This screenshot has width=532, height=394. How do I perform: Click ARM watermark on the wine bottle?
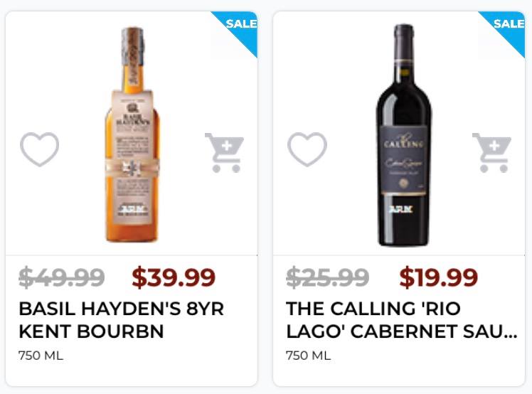coord(402,209)
